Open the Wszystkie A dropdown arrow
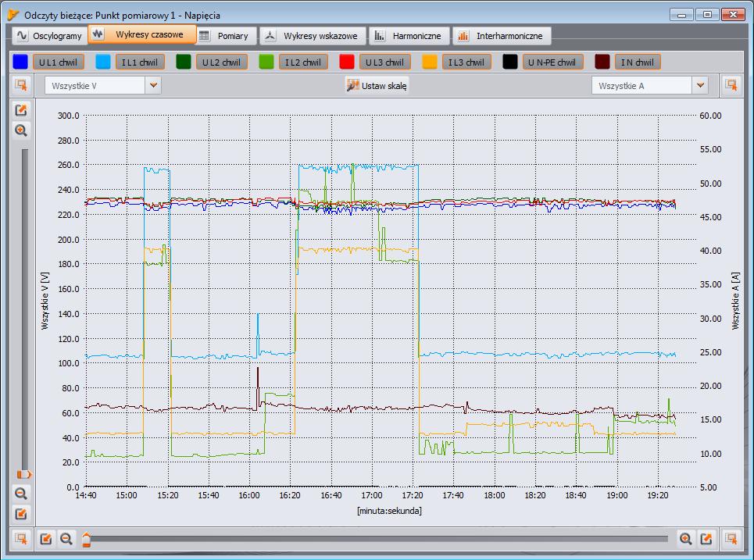The width and height of the screenshot is (754, 560). pyautogui.click(x=700, y=86)
